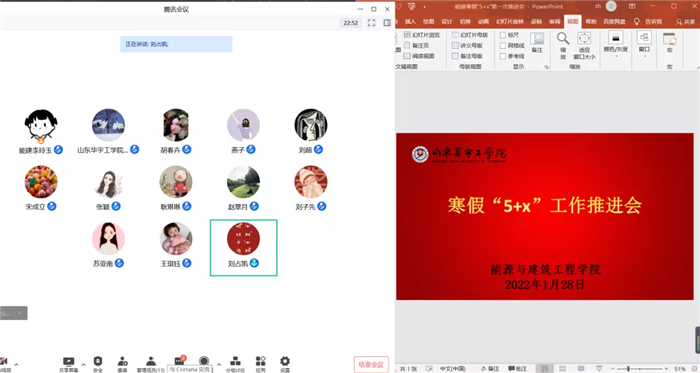Click the 邀请 invite members icon
The image size is (700, 373).
[x=122, y=364]
